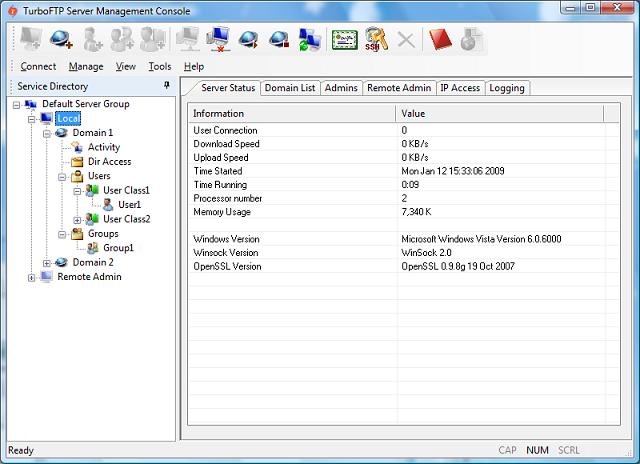Expand the User Class2 node

coord(78,219)
